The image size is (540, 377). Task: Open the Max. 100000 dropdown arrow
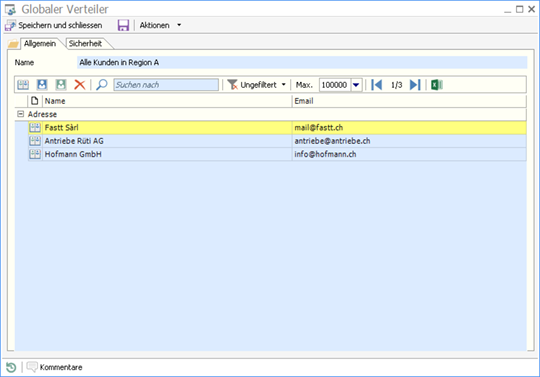point(356,85)
